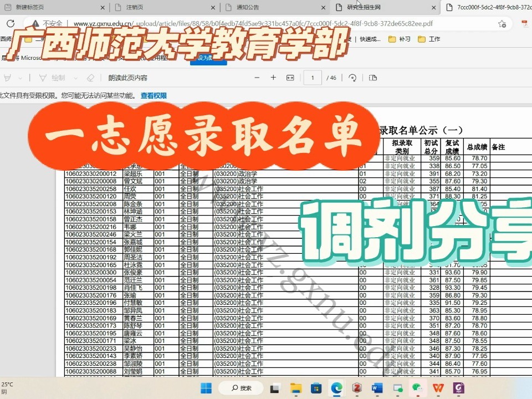Open File Explorer from the taskbar
Screen dimensions: 532x399
click(295, 388)
